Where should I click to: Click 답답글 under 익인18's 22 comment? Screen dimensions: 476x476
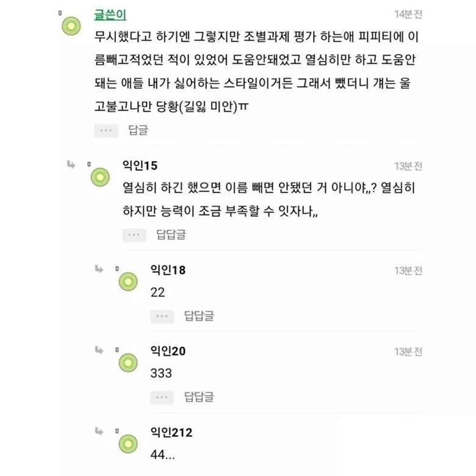click(x=199, y=316)
